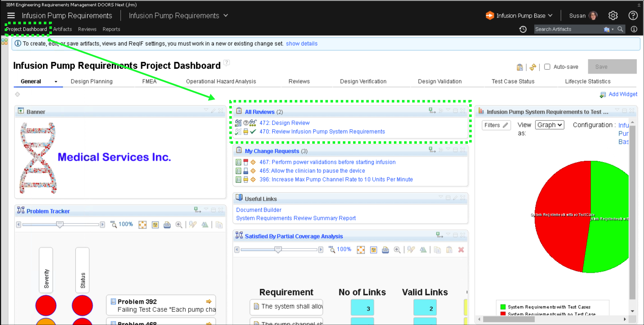The height and width of the screenshot is (325, 644).
Task: Open the help question mark icon
Action: 633,16
